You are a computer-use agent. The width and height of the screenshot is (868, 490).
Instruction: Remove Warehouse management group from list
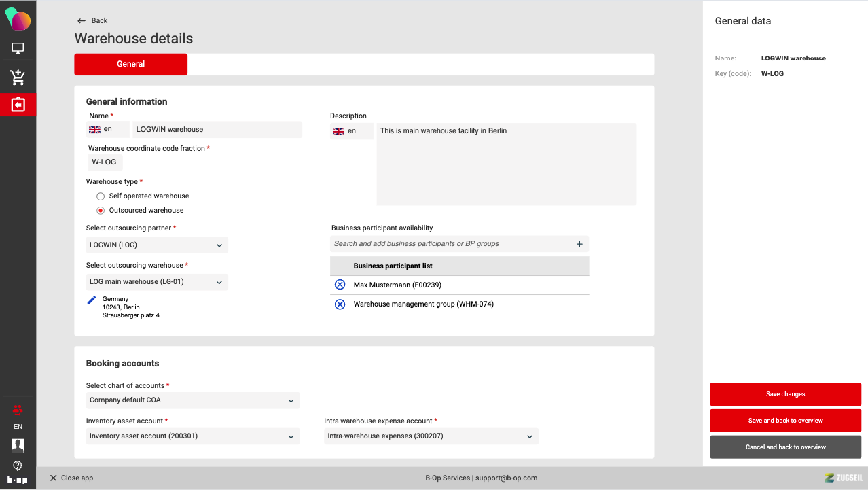tap(340, 304)
